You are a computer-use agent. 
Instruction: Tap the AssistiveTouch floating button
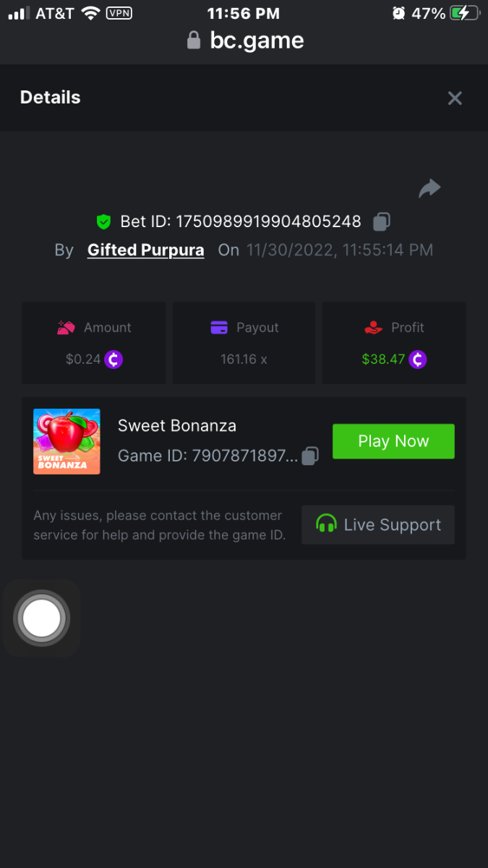42,618
